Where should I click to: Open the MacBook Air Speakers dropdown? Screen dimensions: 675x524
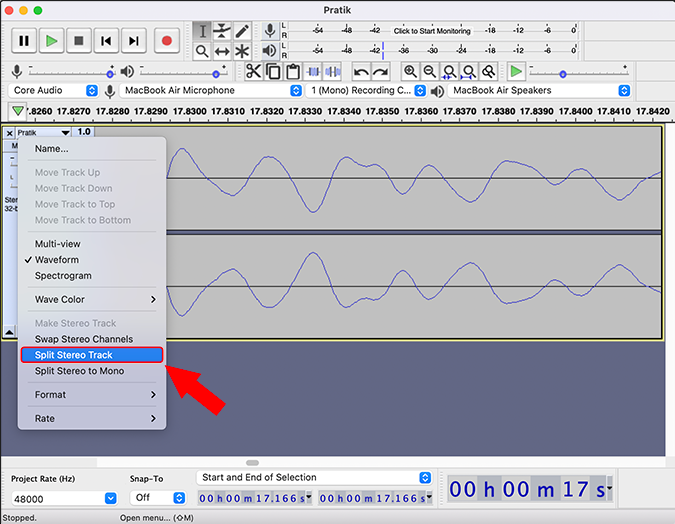(539, 90)
